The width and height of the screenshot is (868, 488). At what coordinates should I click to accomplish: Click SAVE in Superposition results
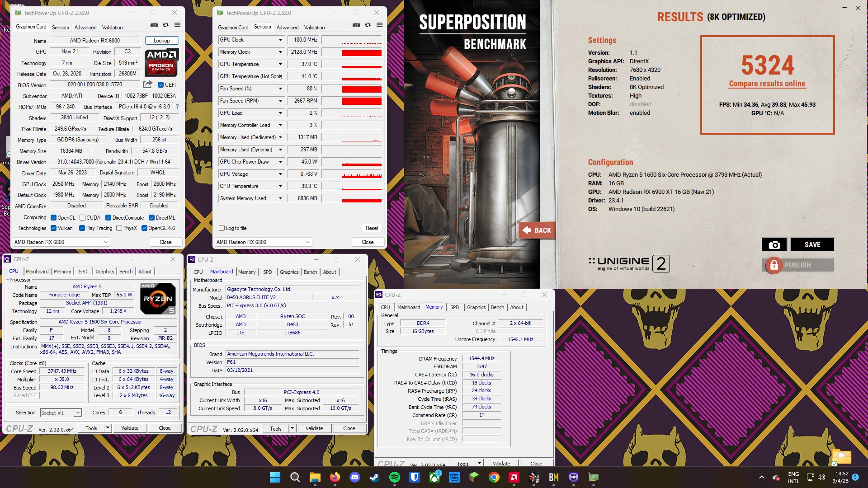click(812, 245)
